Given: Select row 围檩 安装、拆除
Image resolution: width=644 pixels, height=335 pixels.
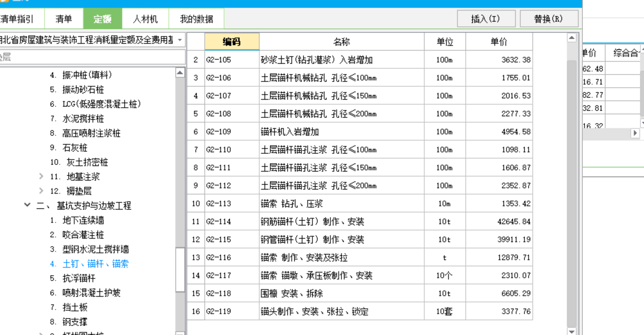Looking at the screenshot, I should [360, 293].
